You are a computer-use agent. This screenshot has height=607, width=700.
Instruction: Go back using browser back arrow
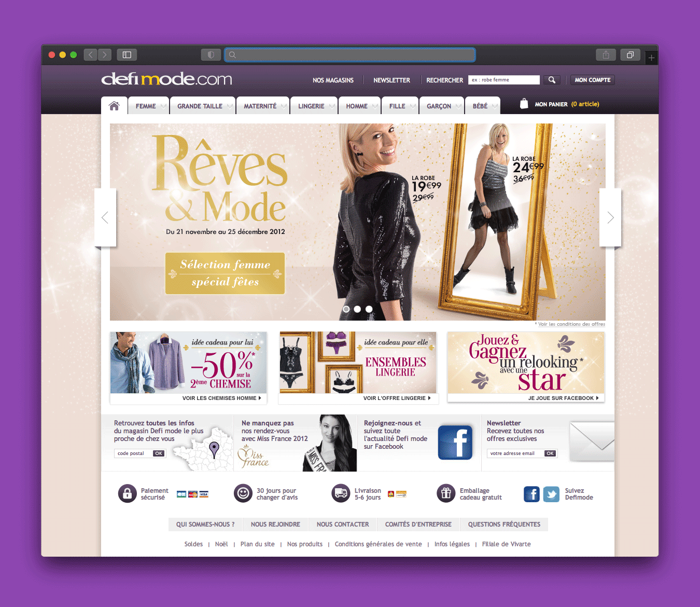[x=90, y=54]
